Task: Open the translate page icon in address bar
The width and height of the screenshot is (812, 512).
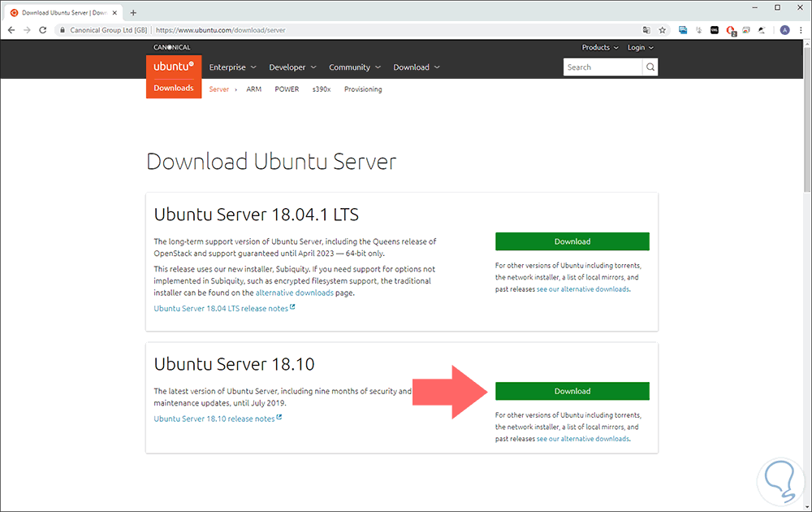Action: (x=646, y=30)
